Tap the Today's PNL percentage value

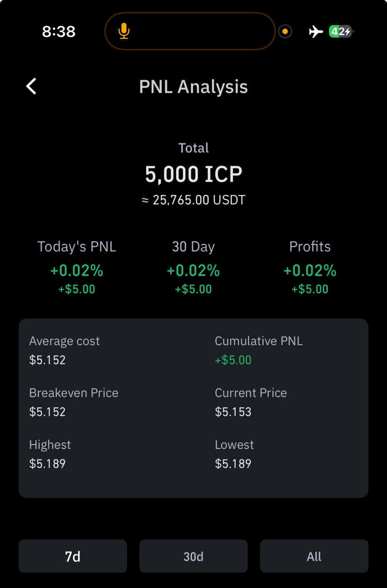pos(77,270)
